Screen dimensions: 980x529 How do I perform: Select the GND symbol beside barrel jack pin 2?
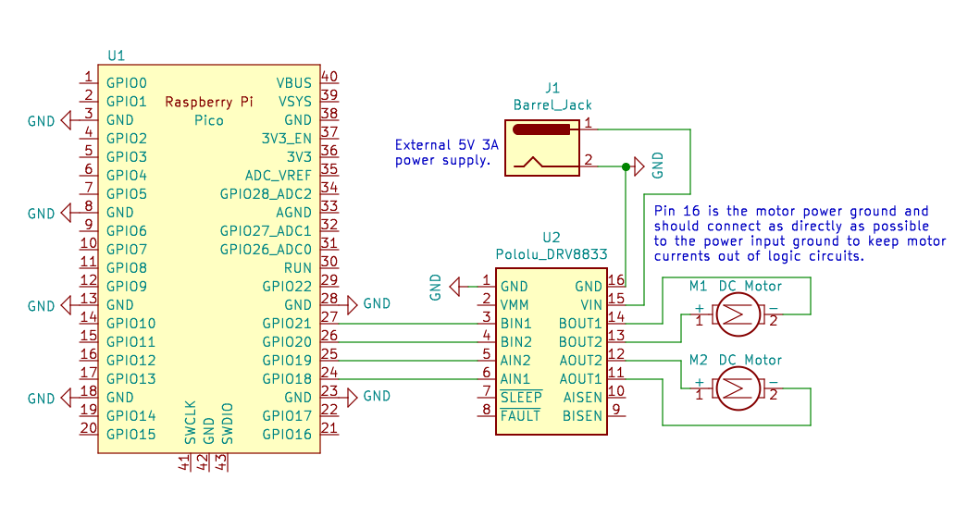tap(639, 167)
